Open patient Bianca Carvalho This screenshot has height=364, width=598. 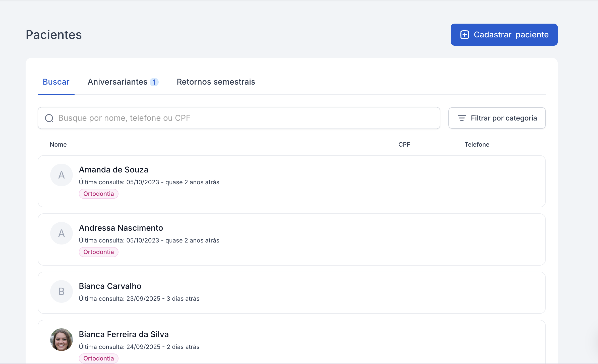tap(110, 286)
